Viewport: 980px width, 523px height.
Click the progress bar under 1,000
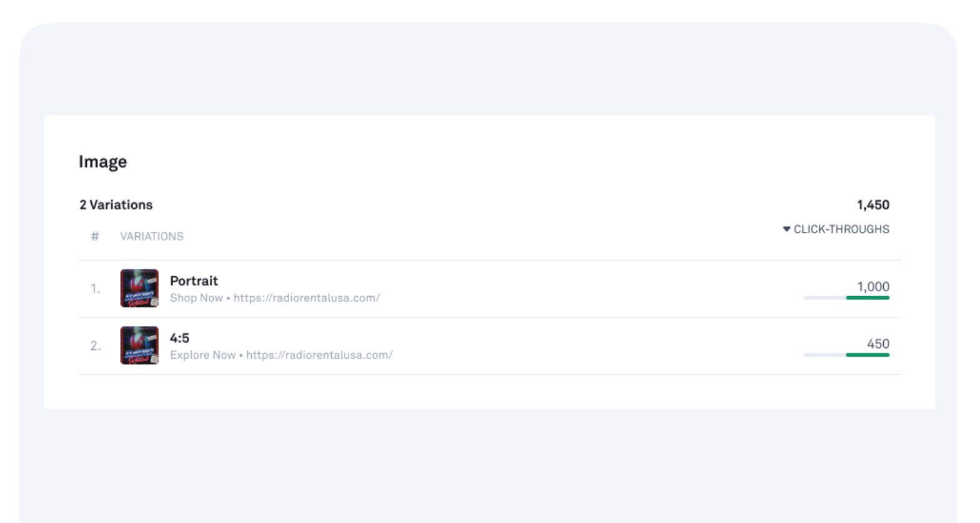click(846, 298)
